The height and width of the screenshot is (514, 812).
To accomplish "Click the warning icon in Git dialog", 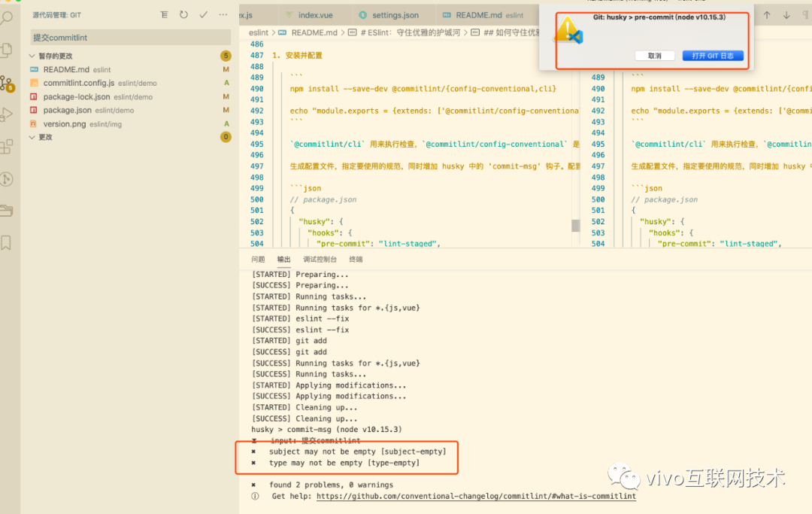I will click(568, 30).
